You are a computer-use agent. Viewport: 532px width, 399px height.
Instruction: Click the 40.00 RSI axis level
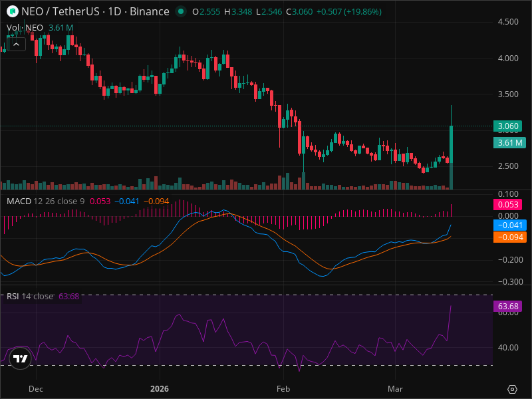point(508,348)
